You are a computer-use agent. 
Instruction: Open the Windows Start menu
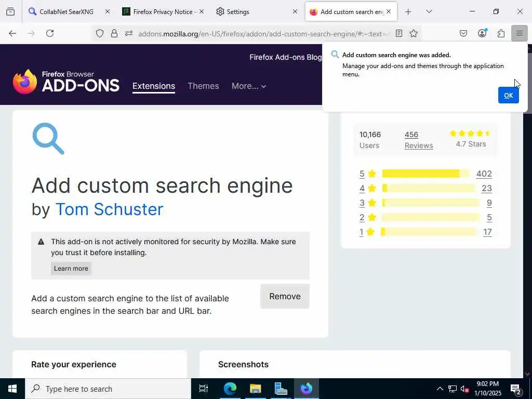(x=12, y=389)
